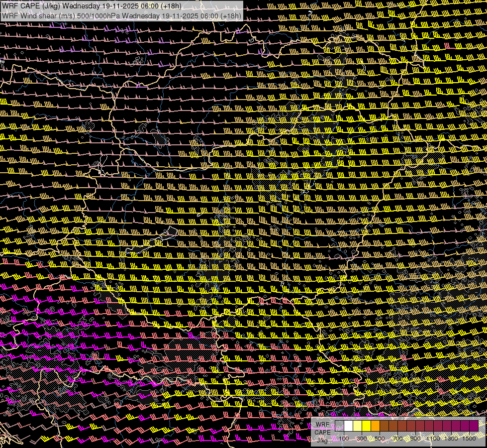Screen dimensions: 487x448
Task: Click the 1100 legend scale label
Action: coord(433,439)
